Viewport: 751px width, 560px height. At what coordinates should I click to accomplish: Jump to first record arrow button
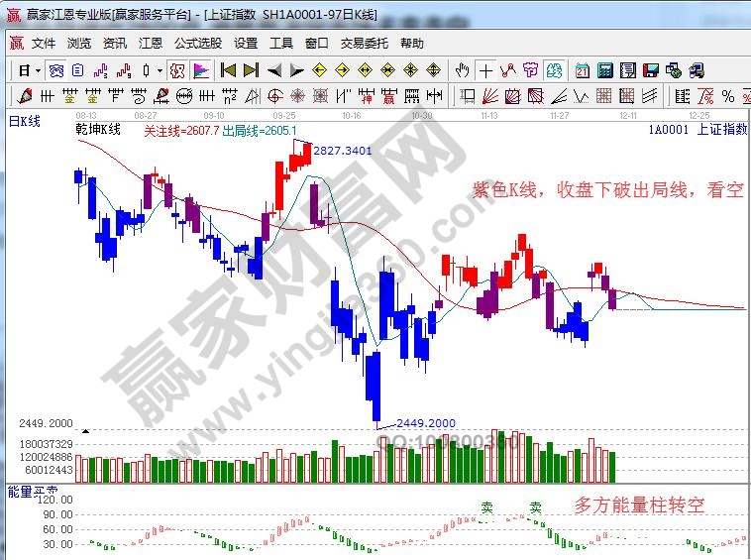(x=228, y=70)
